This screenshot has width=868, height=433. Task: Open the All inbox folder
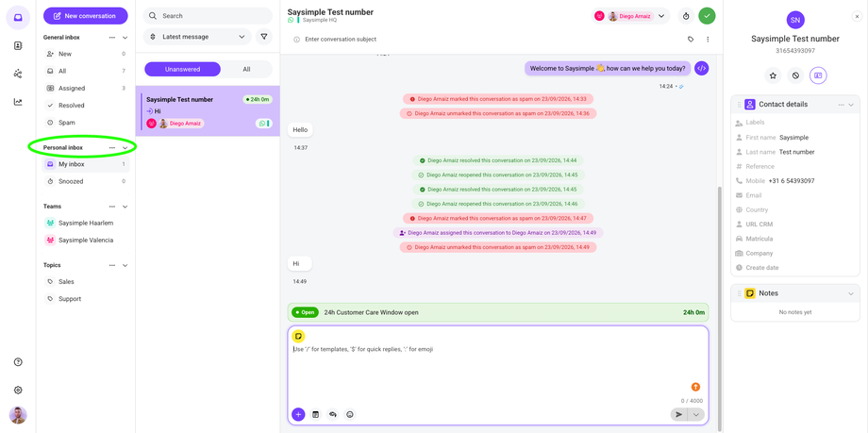click(86, 71)
